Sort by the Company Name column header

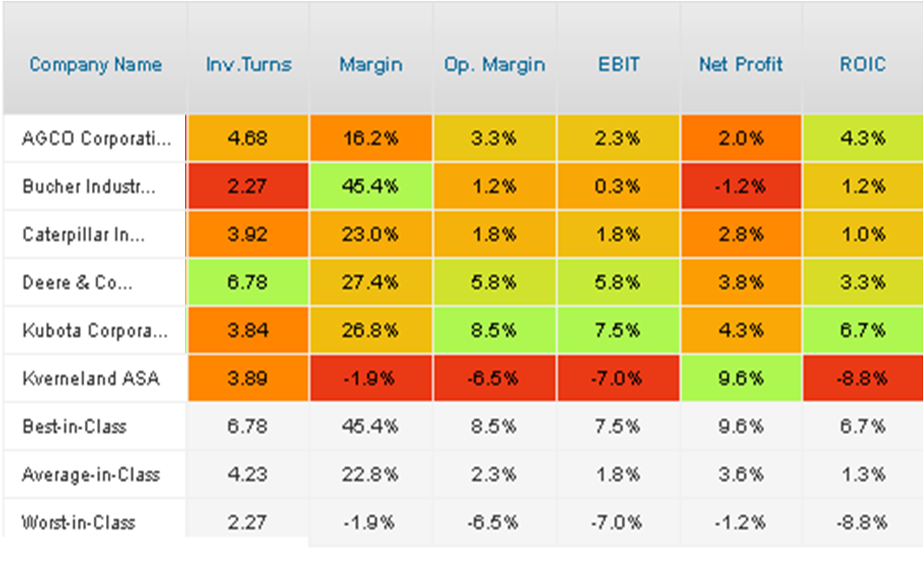pyautogui.click(x=96, y=64)
